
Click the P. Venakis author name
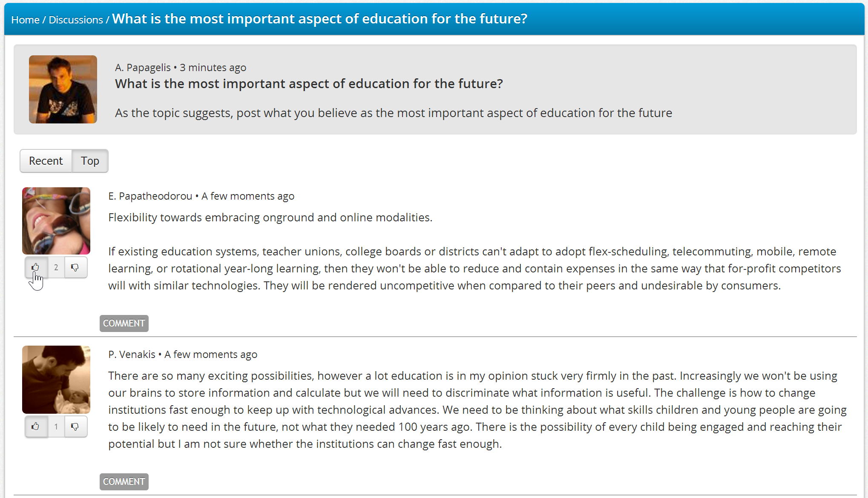pyautogui.click(x=132, y=354)
